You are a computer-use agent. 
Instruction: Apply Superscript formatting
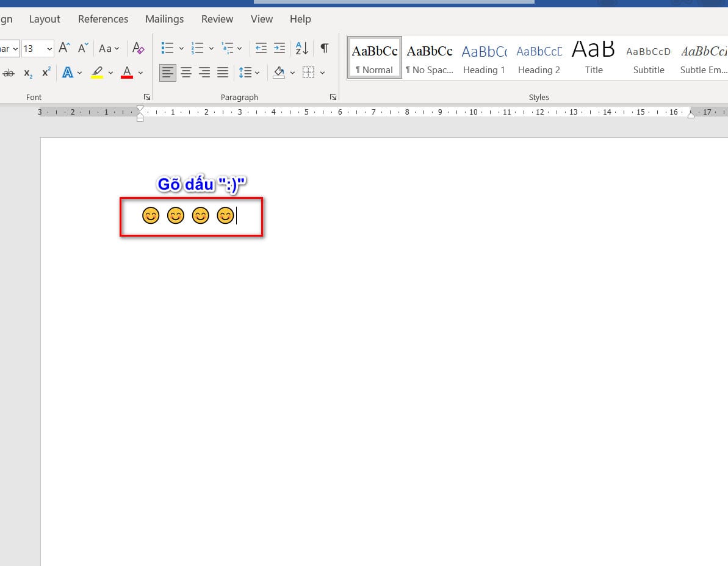(46, 73)
